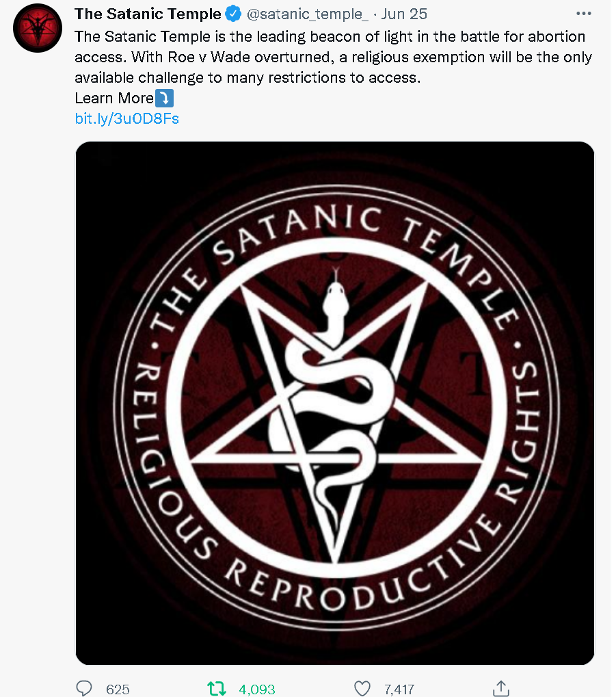Open the share tweet upload icon

pyautogui.click(x=500, y=687)
